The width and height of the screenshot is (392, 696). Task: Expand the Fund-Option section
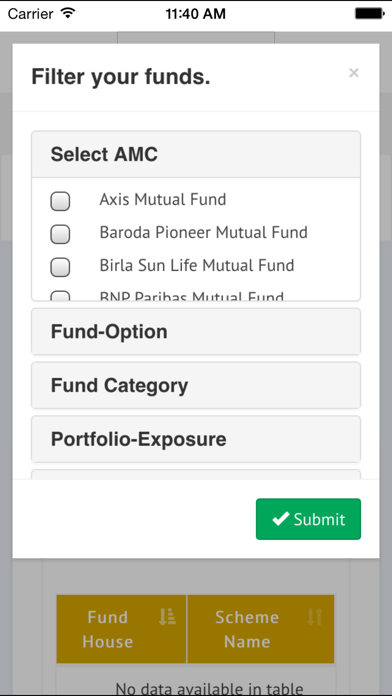tap(196, 332)
